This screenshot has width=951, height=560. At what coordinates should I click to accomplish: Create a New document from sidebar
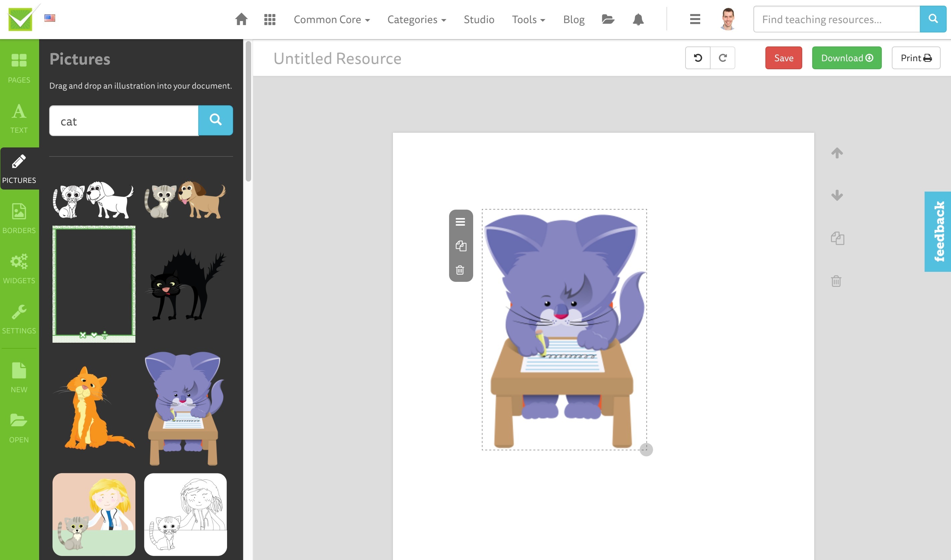(x=19, y=378)
